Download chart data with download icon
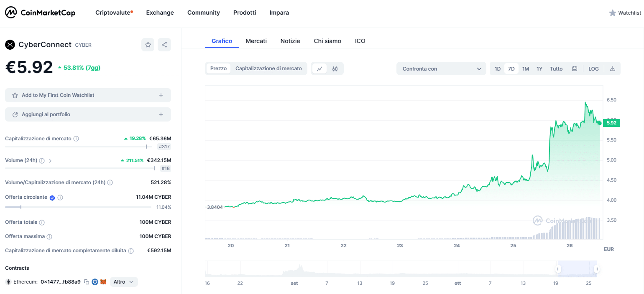The height and width of the screenshot is (294, 644). point(613,69)
